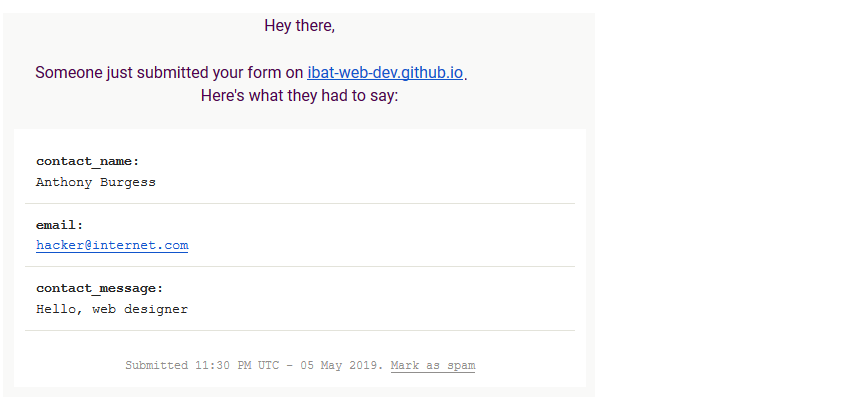Select the email: field label
The width and height of the screenshot is (860, 397).
pos(60,225)
